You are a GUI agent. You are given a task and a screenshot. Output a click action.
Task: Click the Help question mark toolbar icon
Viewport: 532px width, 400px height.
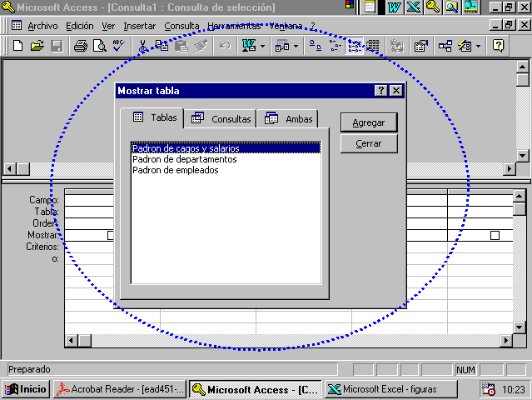(498, 46)
